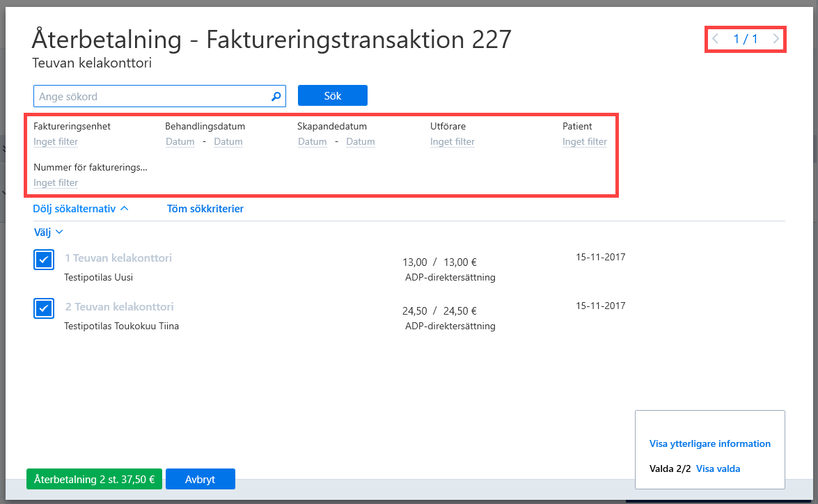Open Utförare filter selector

pos(453,141)
